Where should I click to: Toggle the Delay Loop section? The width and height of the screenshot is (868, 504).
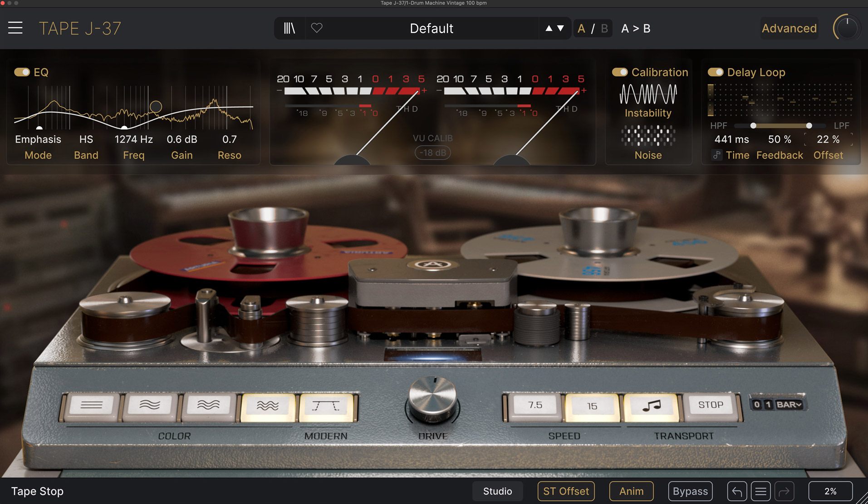point(716,72)
